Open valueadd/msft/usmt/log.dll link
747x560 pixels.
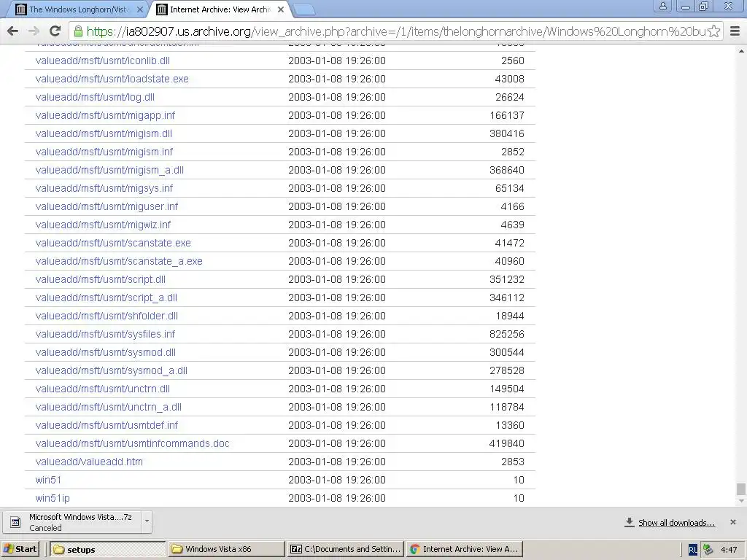(95, 97)
